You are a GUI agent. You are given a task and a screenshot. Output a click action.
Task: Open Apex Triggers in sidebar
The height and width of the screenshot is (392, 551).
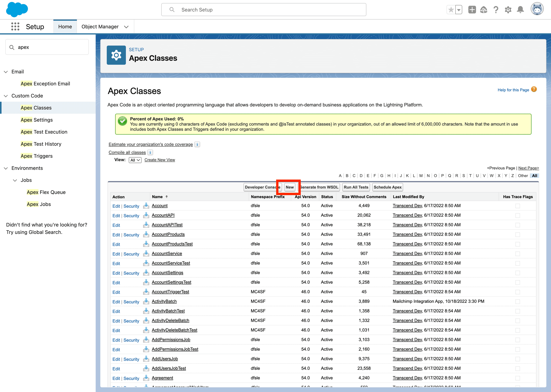click(37, 156)
